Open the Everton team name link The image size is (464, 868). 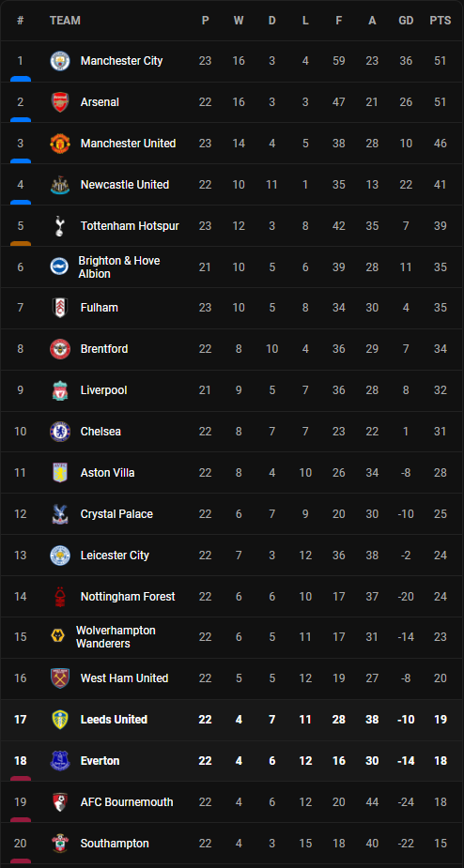tap(100, 761)
